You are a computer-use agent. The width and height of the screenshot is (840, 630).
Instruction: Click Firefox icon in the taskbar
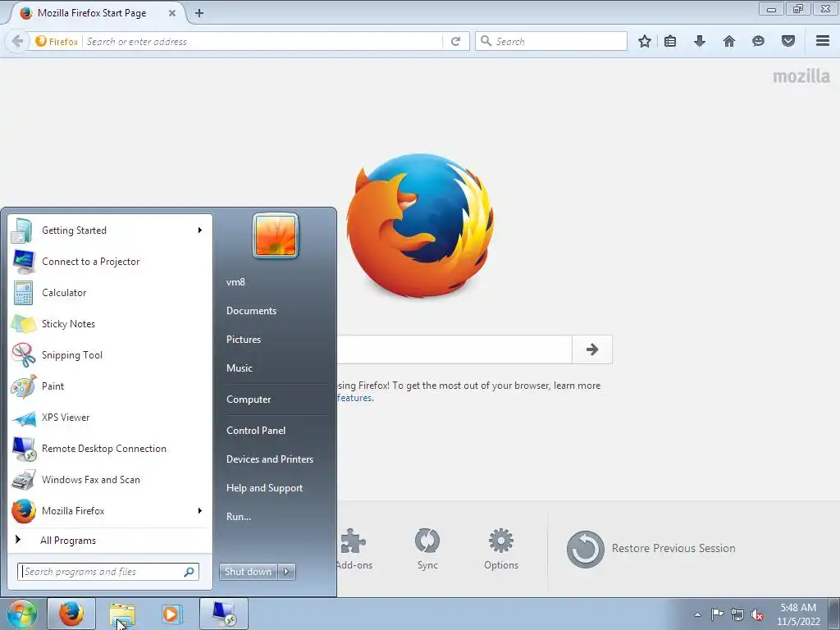point(71,614)
